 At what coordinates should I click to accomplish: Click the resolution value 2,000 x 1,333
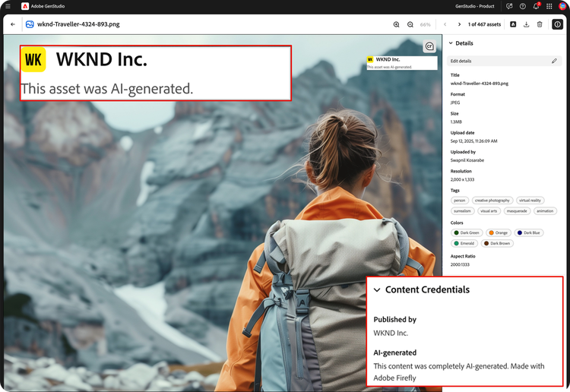coord(462,179)
